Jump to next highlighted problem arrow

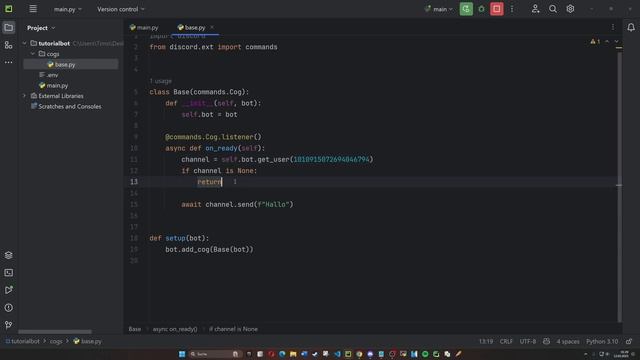[616, 42]
